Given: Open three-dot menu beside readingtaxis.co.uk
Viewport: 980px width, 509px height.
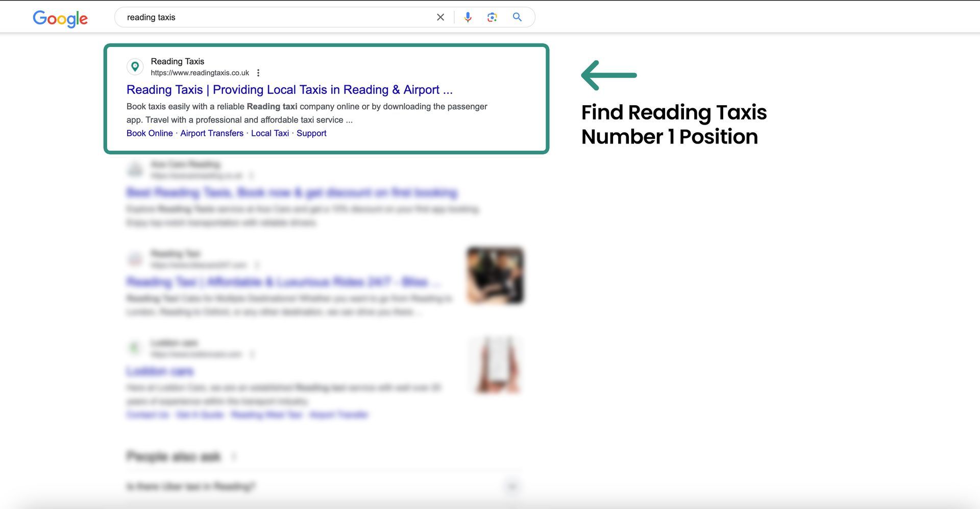Looking at the screenshot, I should [x=258, y=73].
